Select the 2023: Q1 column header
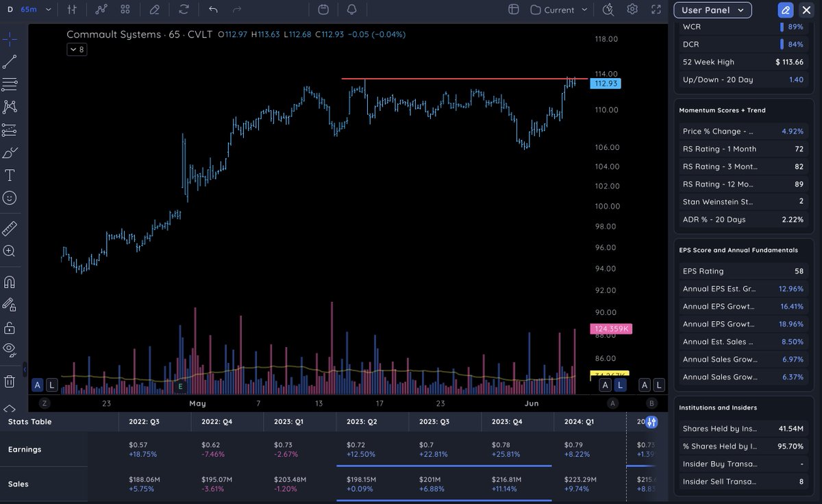 (289, 422)
